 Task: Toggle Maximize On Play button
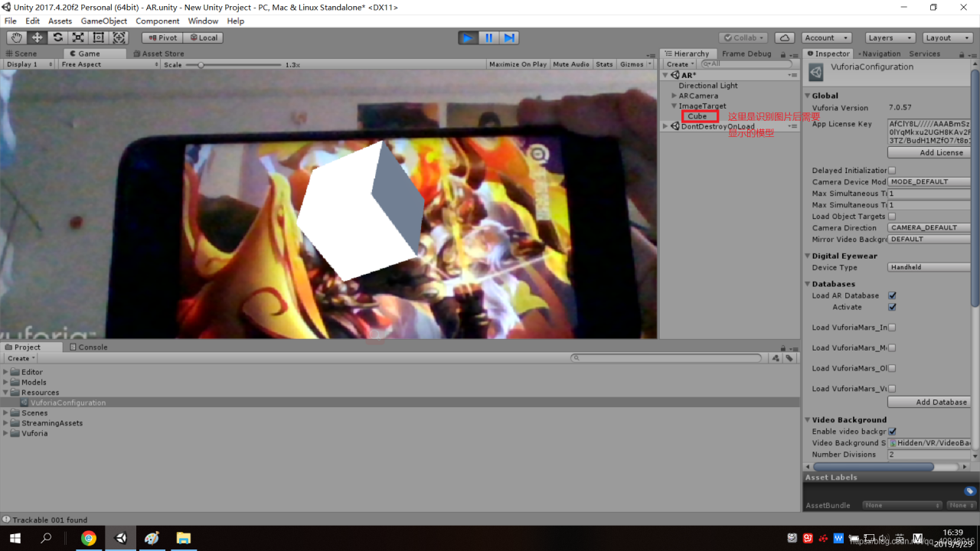coord(518,64)
